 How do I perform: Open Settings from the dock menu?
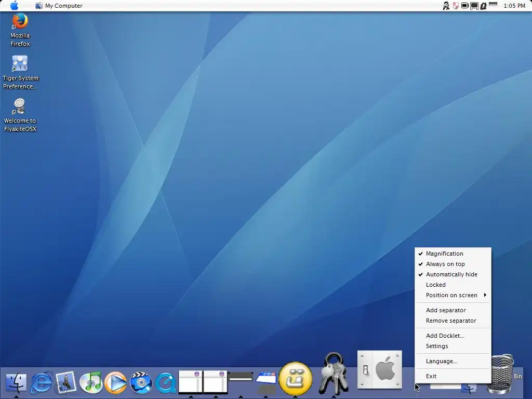453,346
